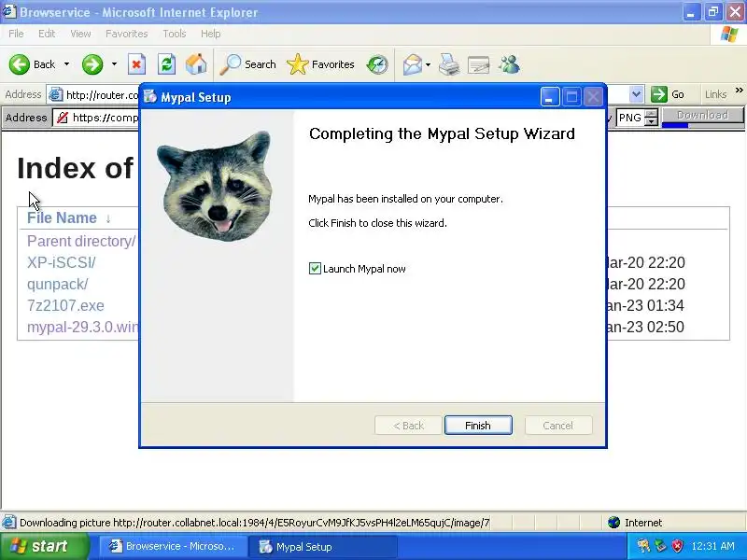Screen dimensions: 747x560
Task: Click the page icon in IE address bar
Action: [x=56, y=95]
